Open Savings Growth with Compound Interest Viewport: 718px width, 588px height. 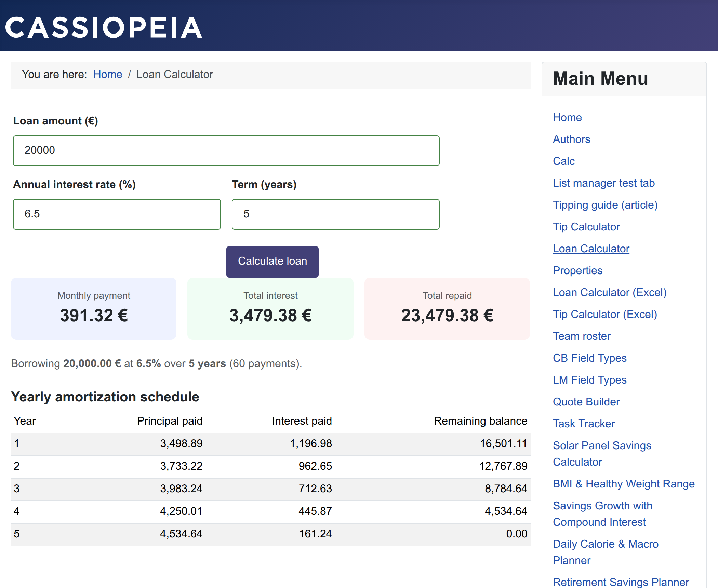coord(603,514)
